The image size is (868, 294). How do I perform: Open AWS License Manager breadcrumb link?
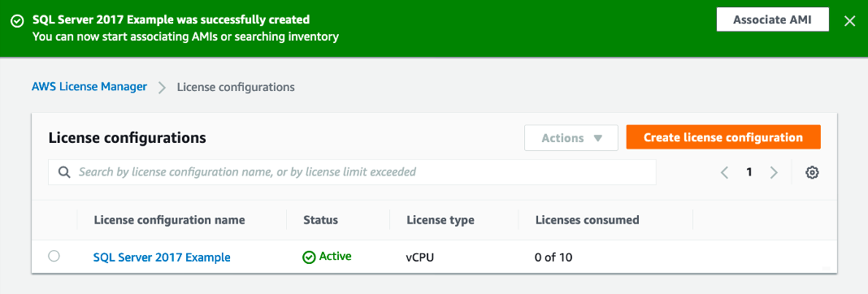point(89,86)
